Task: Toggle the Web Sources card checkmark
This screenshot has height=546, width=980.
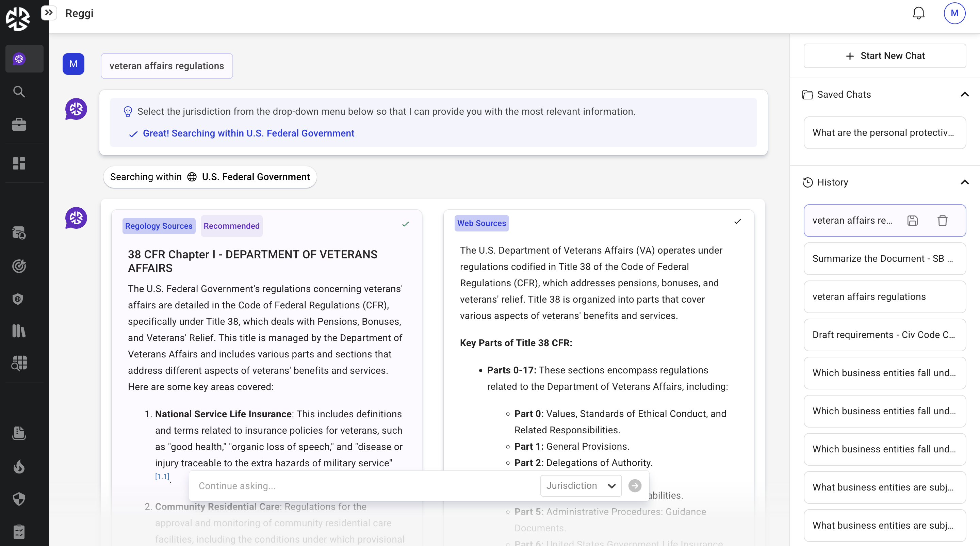Action: 738,222
